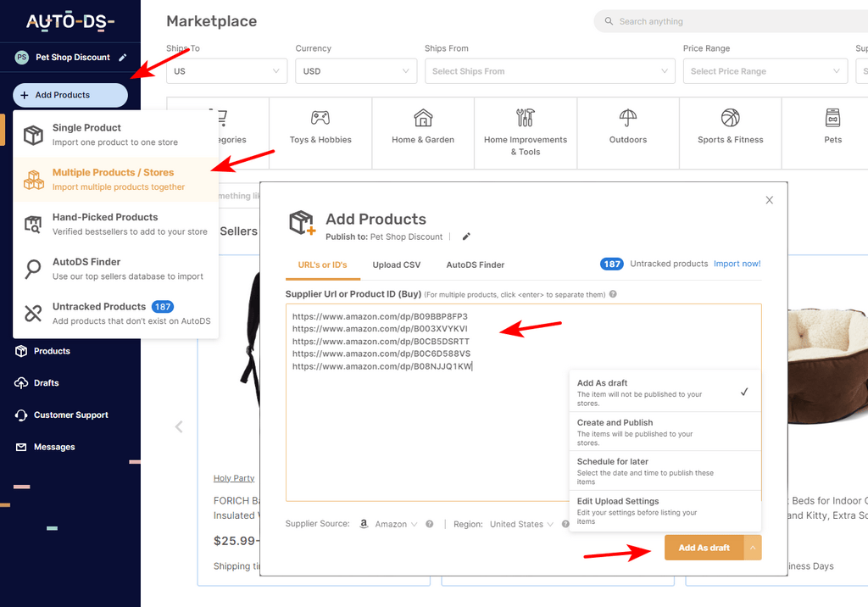Toggle the arrow beside Add As draft button
The height and width of the screenshot is (607, 868).
pos(753,548)
